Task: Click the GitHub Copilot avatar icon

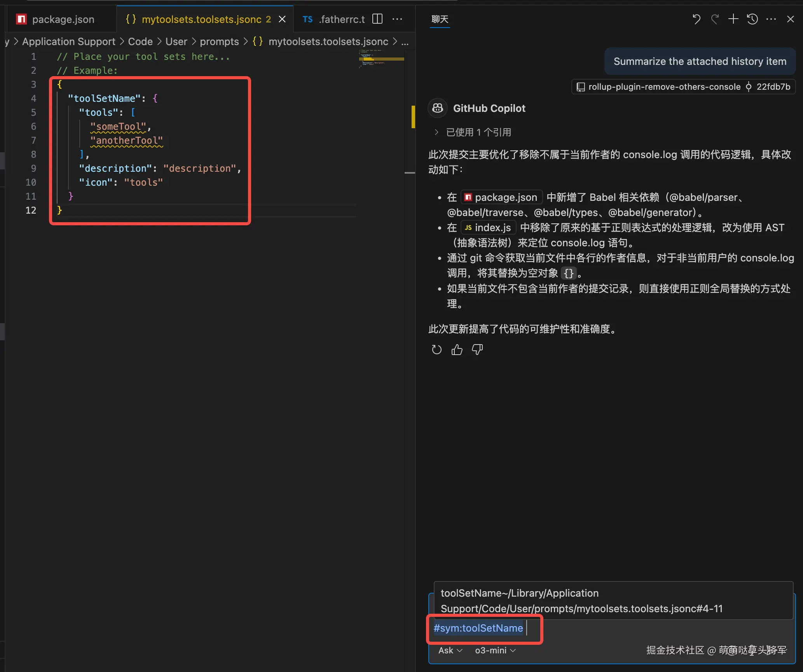Action: coord(437,108)
